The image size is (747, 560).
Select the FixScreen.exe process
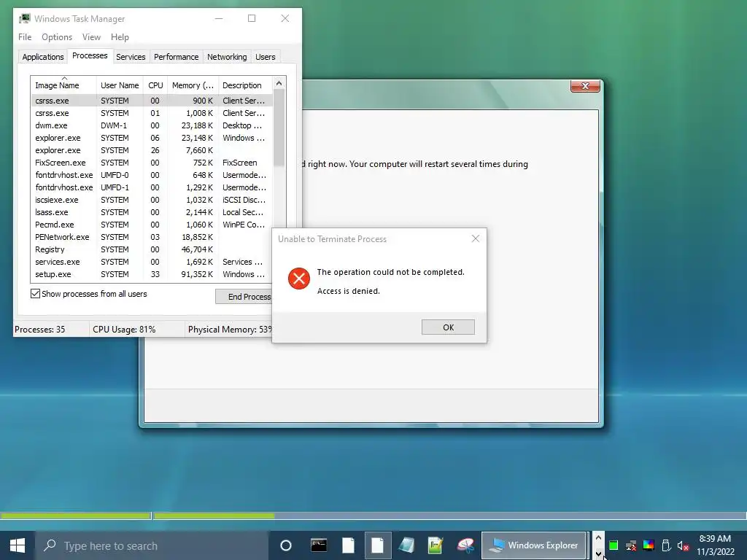pos(152,163)
